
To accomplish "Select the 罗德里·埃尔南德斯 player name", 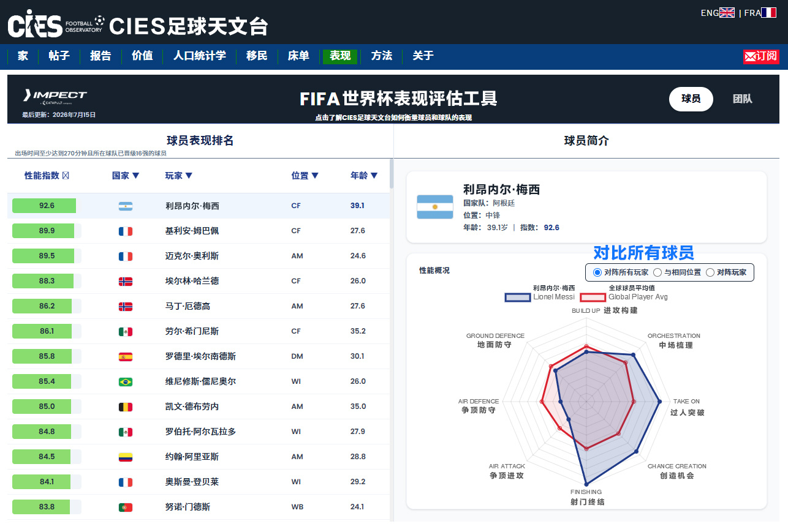I will click(x=201, y=356).
